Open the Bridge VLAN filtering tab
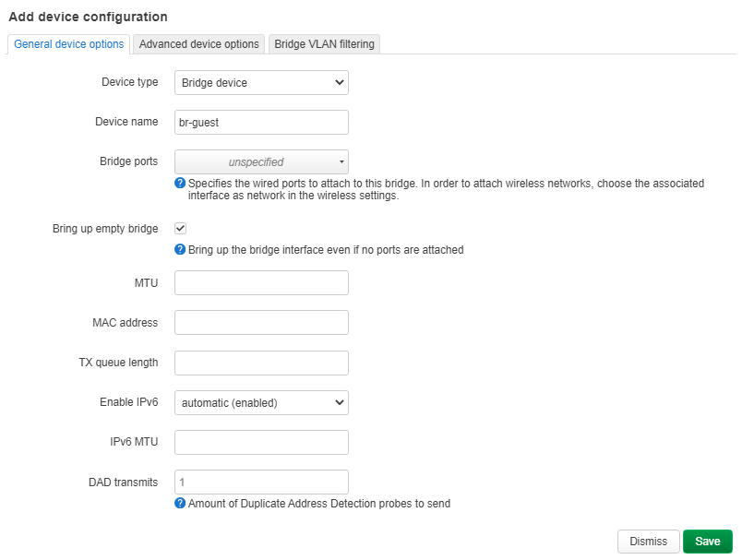The image size is (742, 560). (324, 44)
